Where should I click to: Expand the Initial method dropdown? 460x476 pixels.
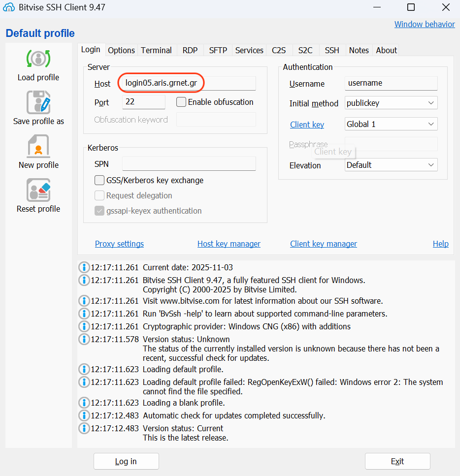tap(391, 103)
